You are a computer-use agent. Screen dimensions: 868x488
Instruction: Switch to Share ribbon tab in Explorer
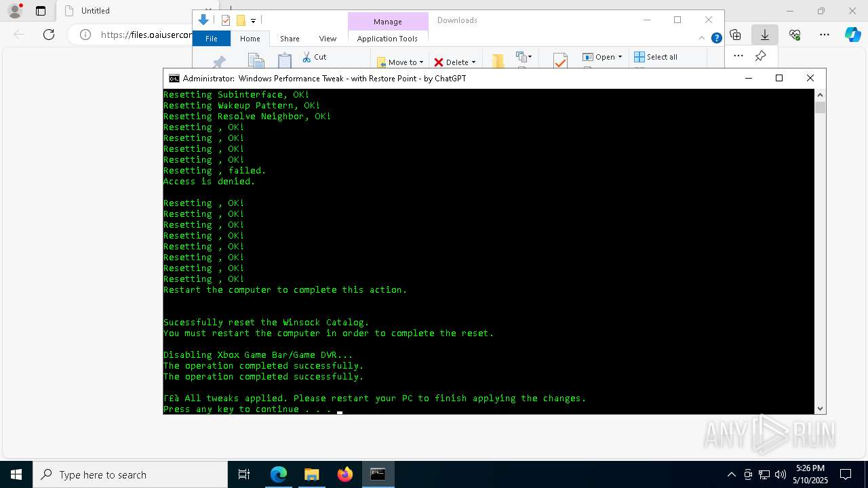tap(290, 39)
